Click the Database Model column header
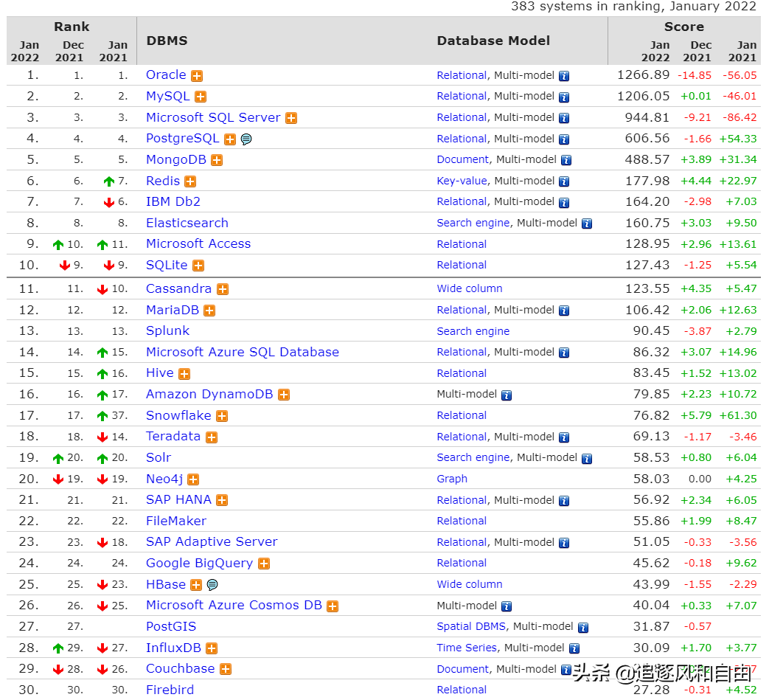This screenshot has height=700, width=769. coord(493,41)
